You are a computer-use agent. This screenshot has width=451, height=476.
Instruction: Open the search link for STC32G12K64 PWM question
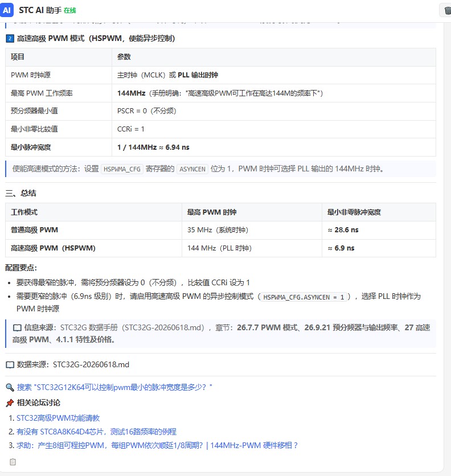[114, 387]
